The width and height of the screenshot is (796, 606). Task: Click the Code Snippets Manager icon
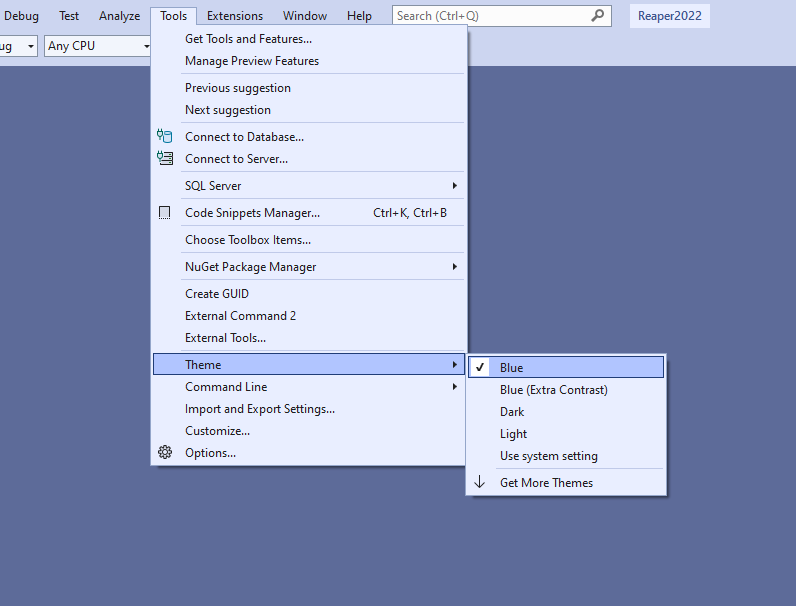164,213
